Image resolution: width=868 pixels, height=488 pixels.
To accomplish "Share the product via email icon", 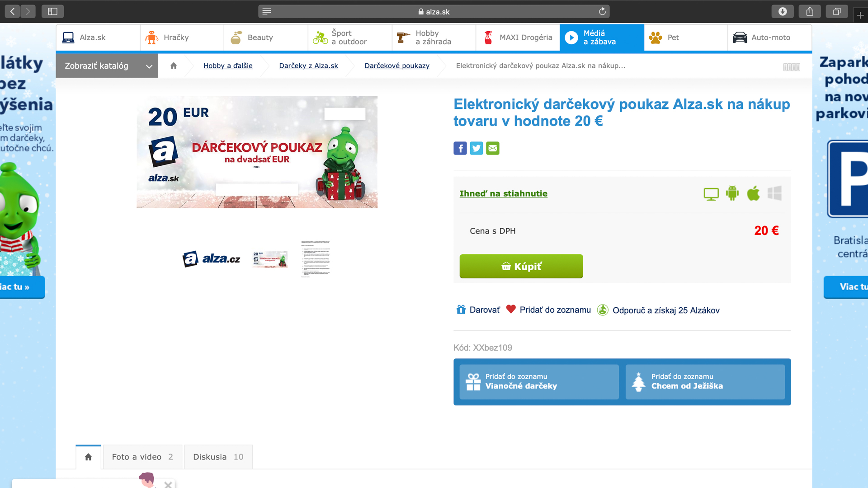I will (x=492, y=148).
